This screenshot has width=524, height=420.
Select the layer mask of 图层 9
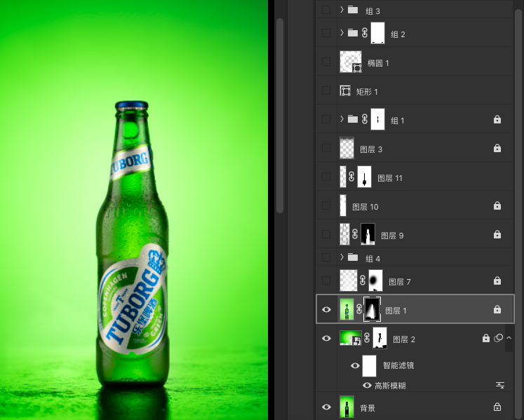(x=368, y=234)
